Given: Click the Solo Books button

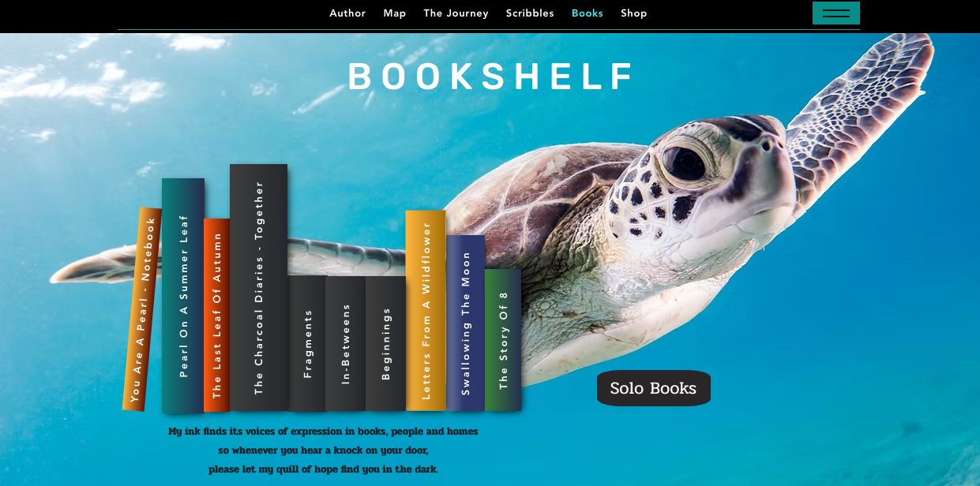Looking at the screenshot, I should click(654, 388).
